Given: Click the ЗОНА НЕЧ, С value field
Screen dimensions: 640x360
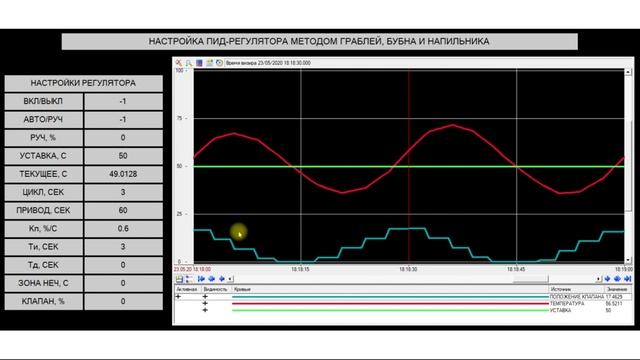Looking at the screenshot, I should 123,283.
